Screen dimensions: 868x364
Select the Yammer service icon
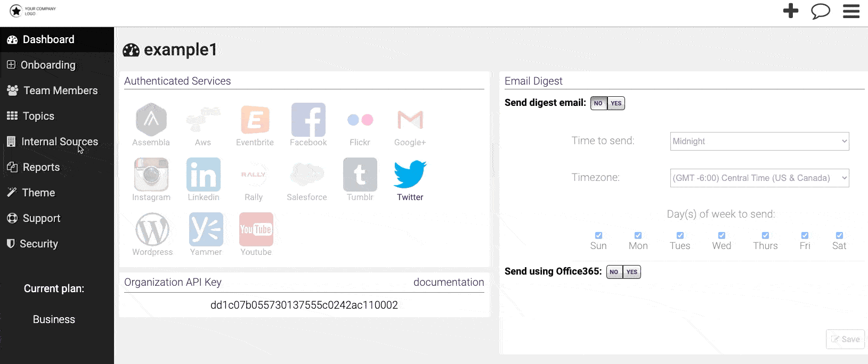tap(206, 229)
